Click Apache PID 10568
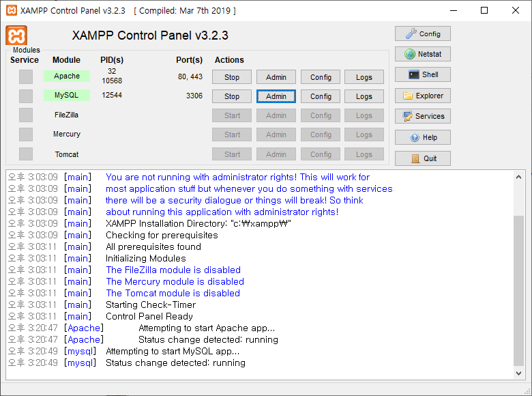The width and height of the screenshot is (532, 396). coord(112,81)
